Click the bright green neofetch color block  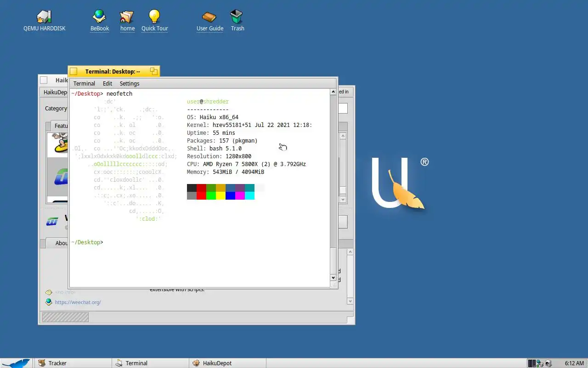(x=211, y=195)
